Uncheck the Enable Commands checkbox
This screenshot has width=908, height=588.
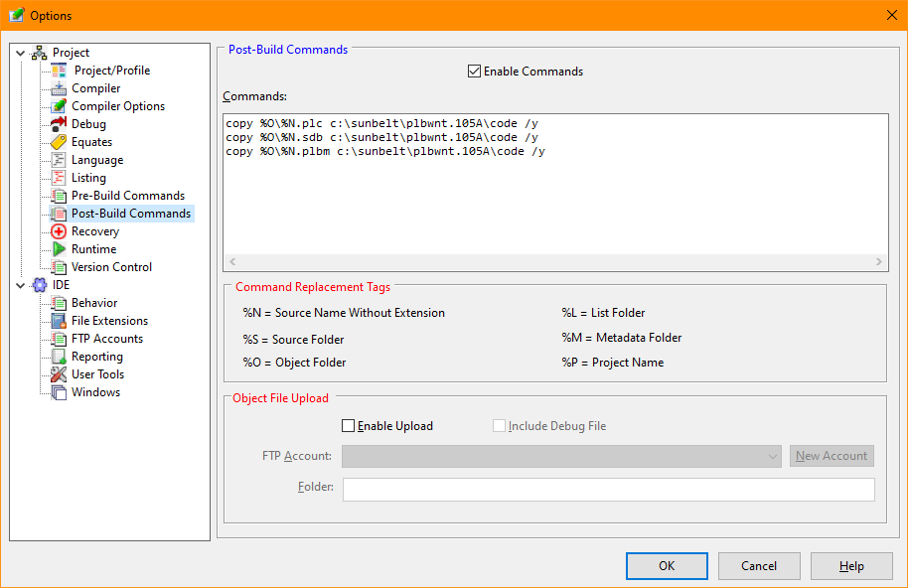[474, 72]
